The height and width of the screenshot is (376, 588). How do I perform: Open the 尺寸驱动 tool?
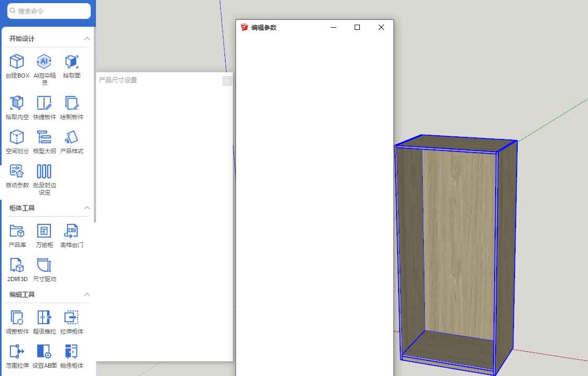pos(44,265)
